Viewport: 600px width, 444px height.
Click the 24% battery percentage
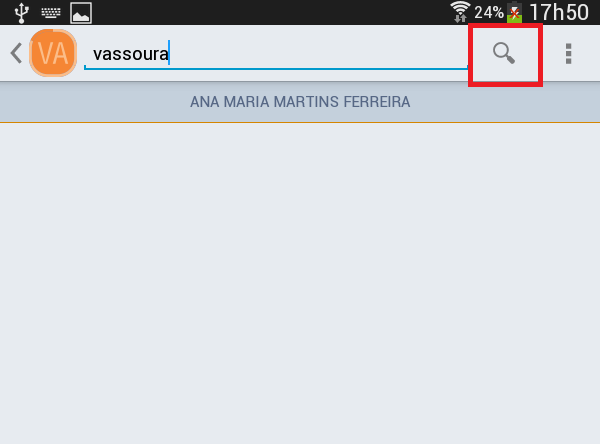489,12
